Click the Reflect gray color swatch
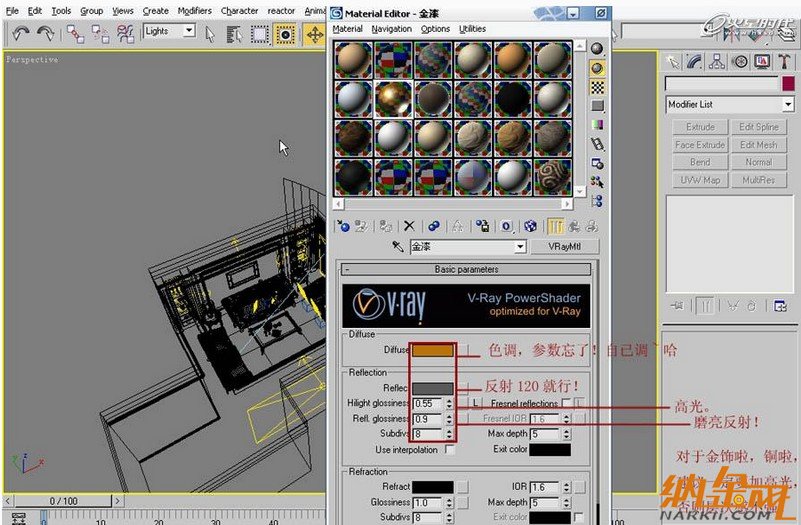The width and height of the screenshot is (801, 525). click(x=433, y=389)
